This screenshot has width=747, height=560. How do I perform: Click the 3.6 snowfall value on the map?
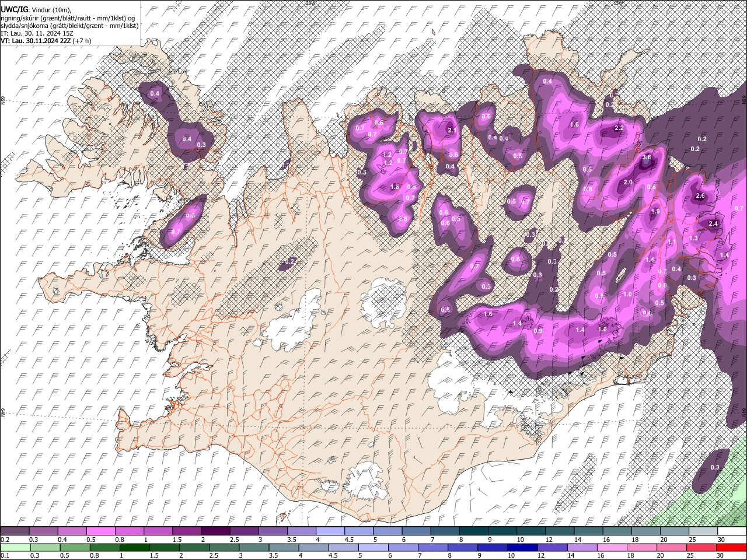[x=647, y=157]
